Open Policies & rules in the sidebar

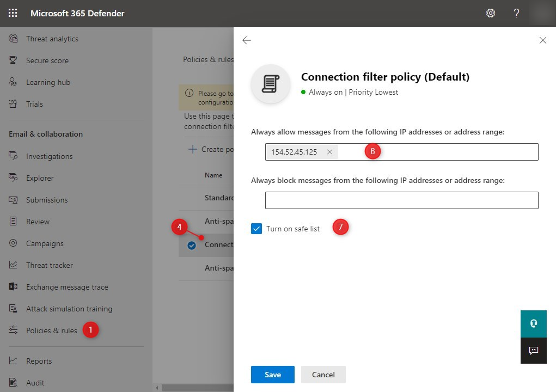pos(51,330)
